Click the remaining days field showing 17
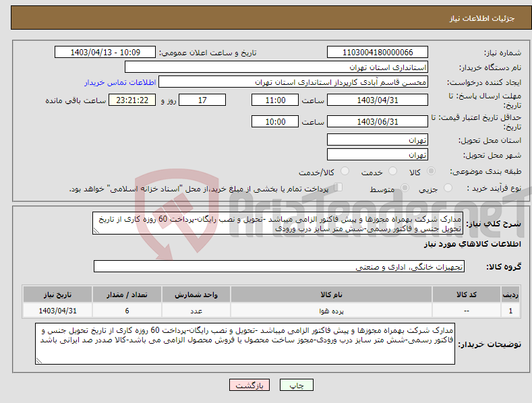 tap(202, 100)
